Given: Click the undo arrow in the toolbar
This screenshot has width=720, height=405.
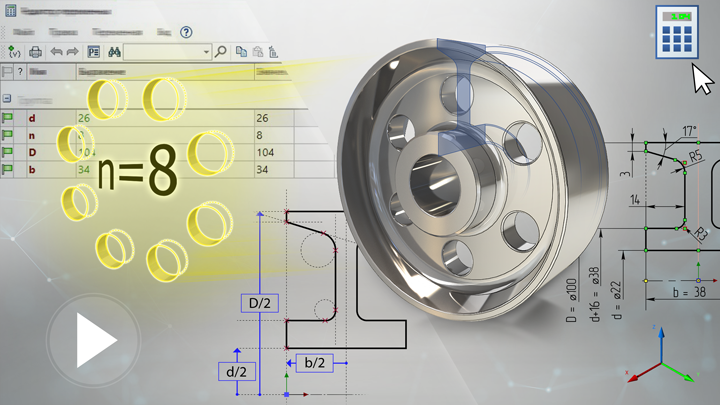Looking at the screenshot, I should pyautogui.click(x=56, y=52).
